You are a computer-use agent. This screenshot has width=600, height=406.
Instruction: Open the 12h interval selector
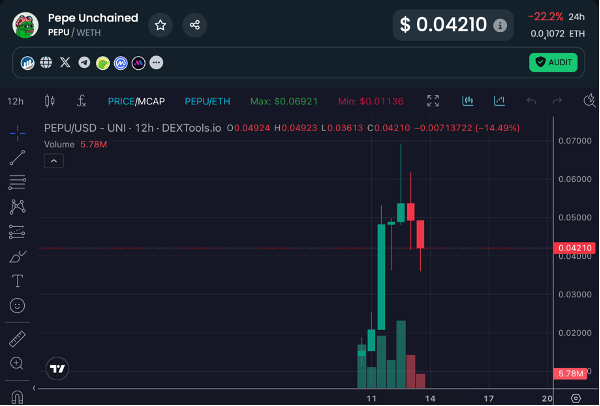[x=15, y=101]
